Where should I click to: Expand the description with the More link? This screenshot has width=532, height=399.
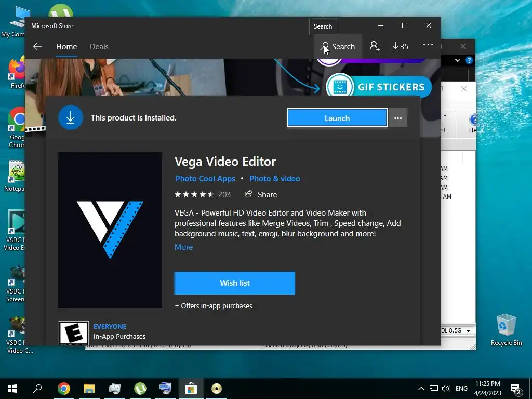click(x=183, y=247)
